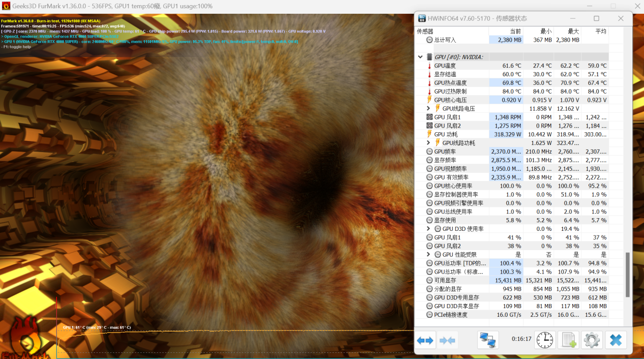Click thermometer icon beside GPU热点温度

click(430, 83)
